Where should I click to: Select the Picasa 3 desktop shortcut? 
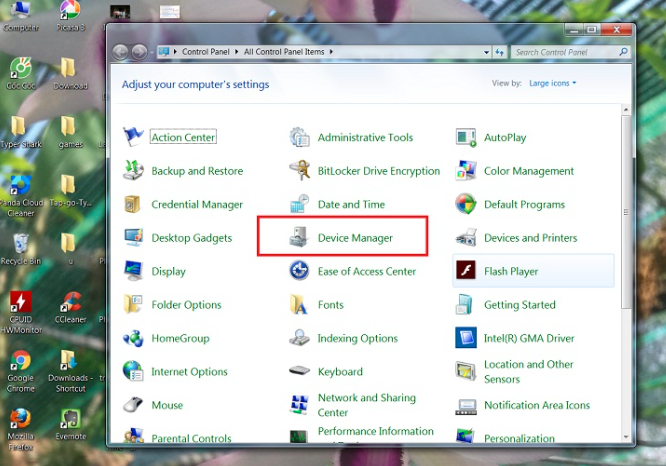71,16
